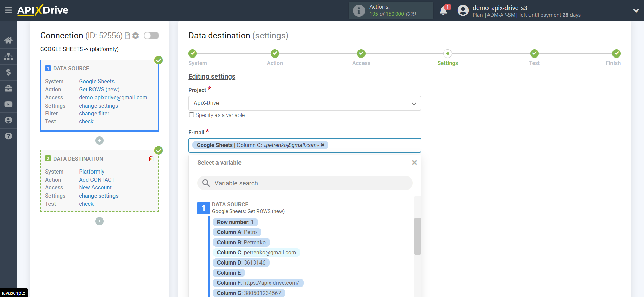Click the Actions info icon
Viewport: 644px width, 297px height.
359,10
